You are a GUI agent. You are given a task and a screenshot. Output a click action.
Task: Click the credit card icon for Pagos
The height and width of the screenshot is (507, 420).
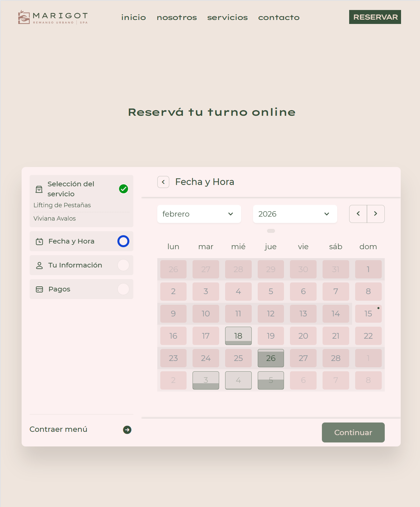click(x=39, y=289)
